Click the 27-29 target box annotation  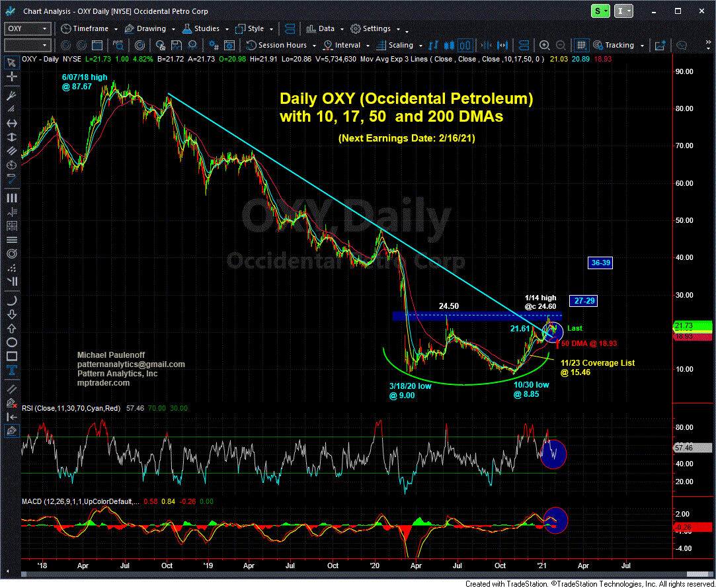(x=583, y=301)
